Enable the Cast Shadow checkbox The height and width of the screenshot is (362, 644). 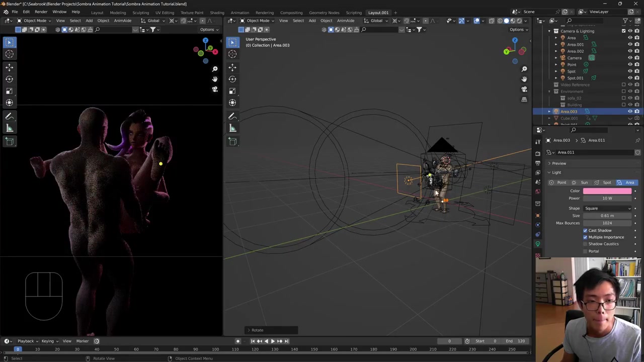click(585, 230)
